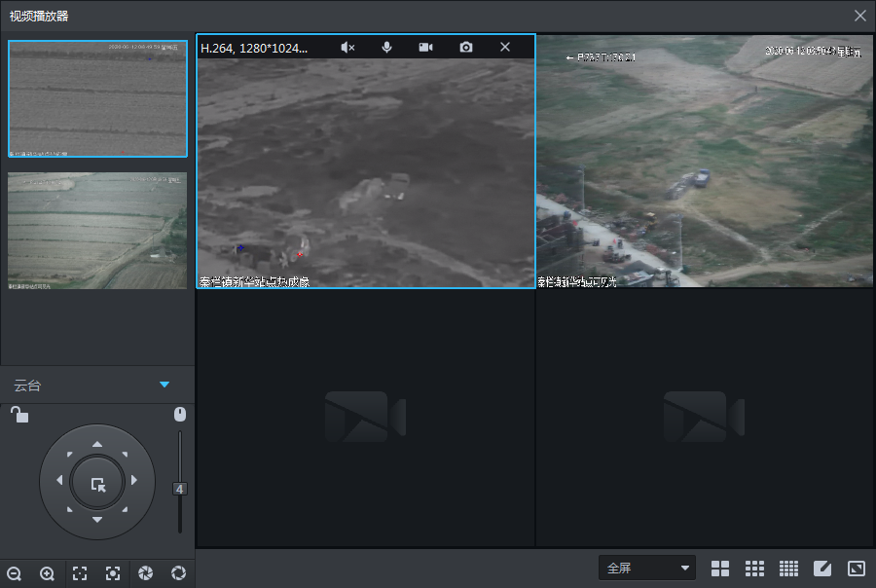This screenshot has height=588, width=876.
Task: Click the PTZ speed slider handle
Action: point(179,489)
